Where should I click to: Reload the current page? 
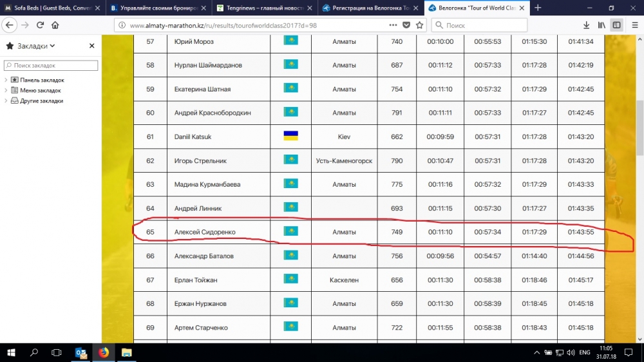(40, 25)
